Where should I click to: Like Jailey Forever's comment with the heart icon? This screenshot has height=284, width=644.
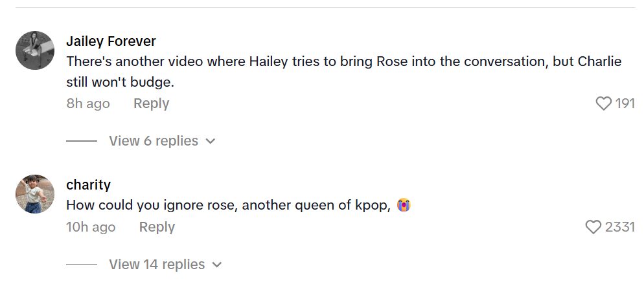pos(604,104)
